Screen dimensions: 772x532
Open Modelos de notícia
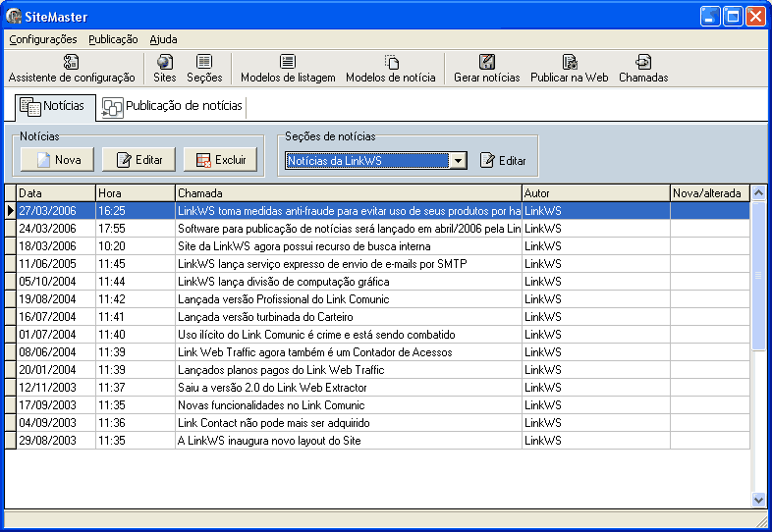coord(391,69)
